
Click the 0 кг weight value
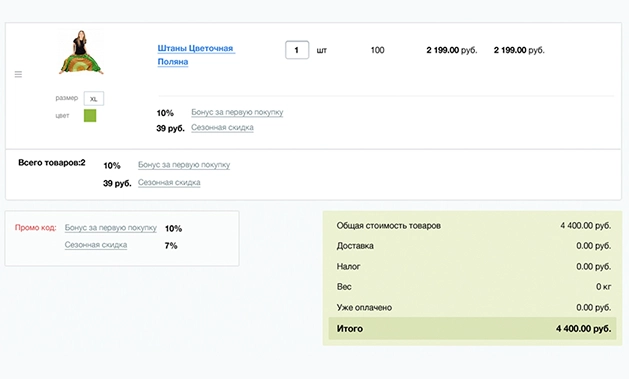[x=603, y=287]
